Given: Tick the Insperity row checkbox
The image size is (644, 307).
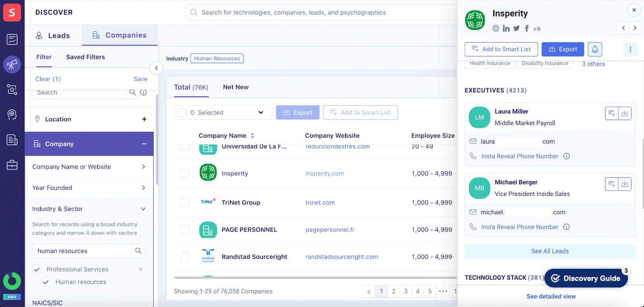Looking at the screenshot, I should click(185, 173).
